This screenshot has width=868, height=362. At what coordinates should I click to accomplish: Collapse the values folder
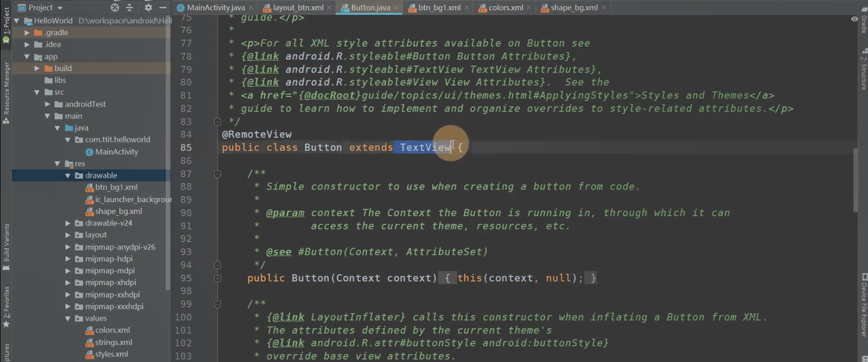68,319
